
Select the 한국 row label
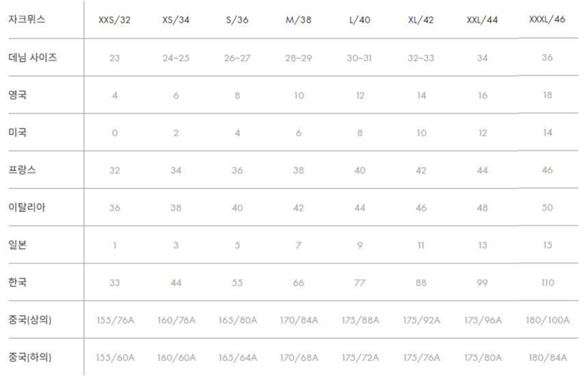point(18,282)
